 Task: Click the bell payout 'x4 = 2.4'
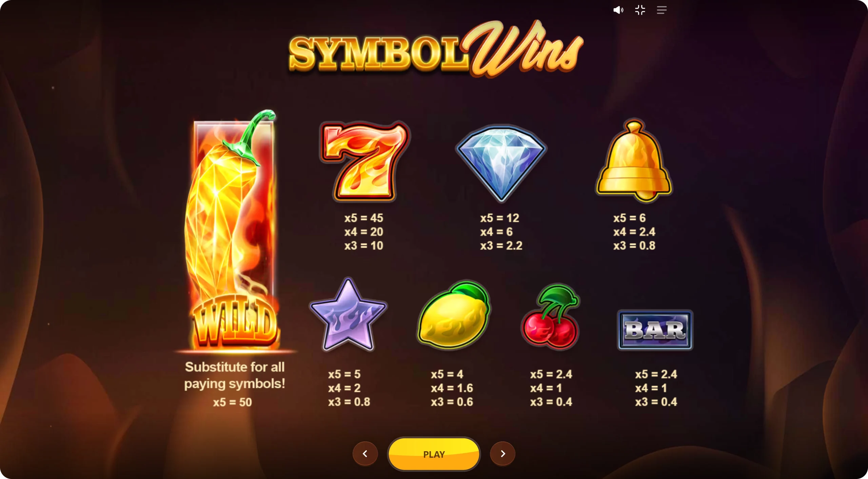(x=634, y=232)
